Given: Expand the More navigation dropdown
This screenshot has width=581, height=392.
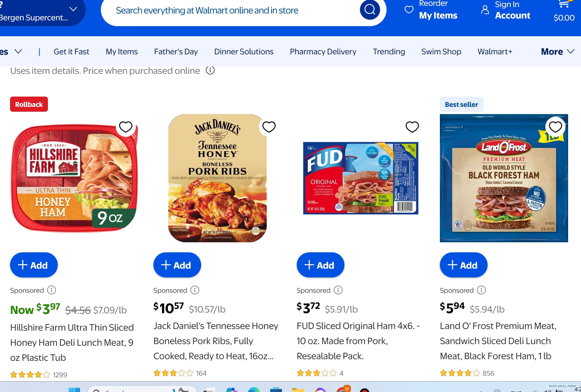Looking at the screenshot, I should click(557, 52).
